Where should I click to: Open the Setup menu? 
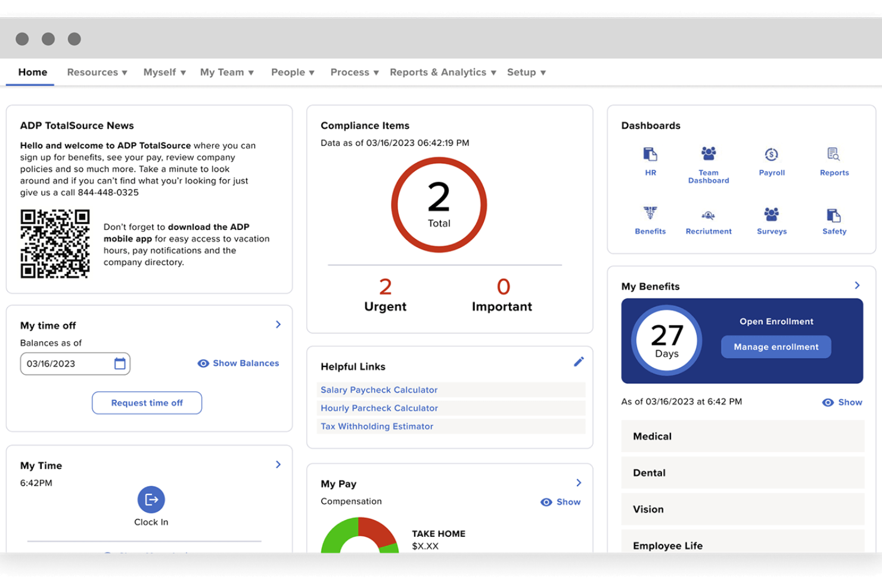pos(526,72)
